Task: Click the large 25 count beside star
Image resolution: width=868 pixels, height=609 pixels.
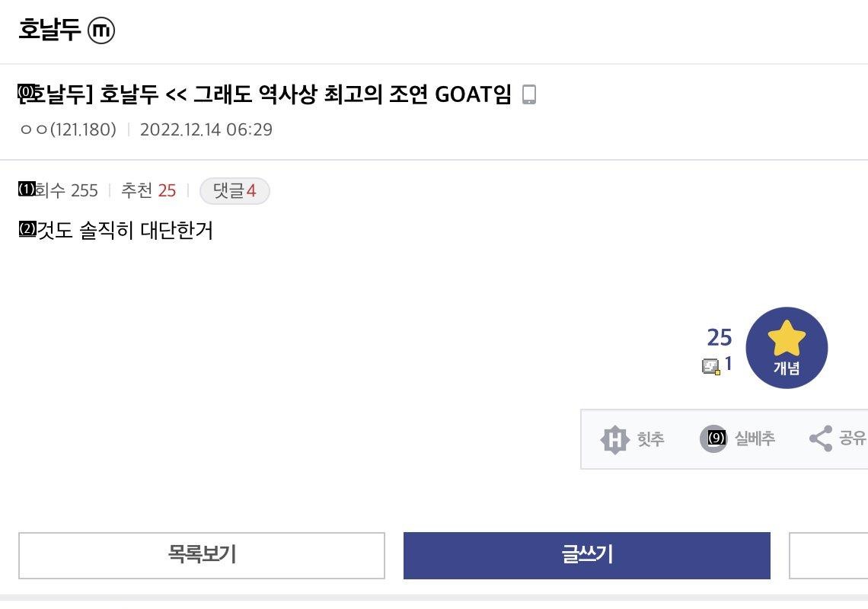Action: pos(720,337)
